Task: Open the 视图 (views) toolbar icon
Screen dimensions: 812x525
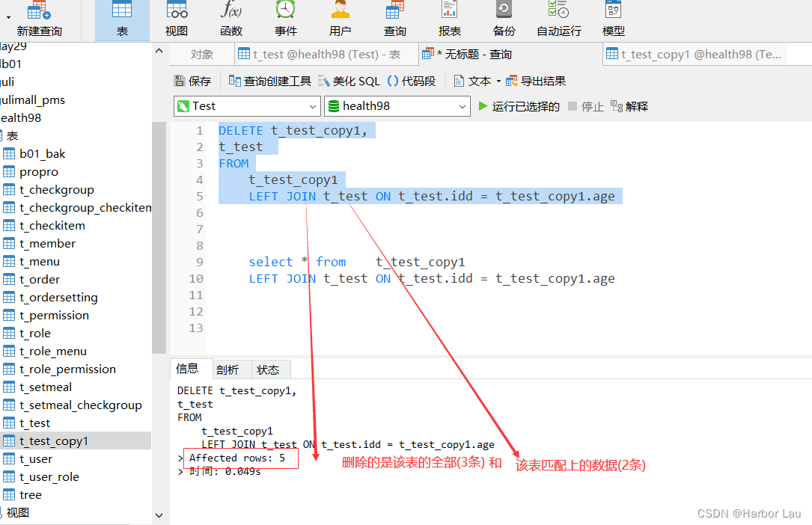Action: pyautogui.click(x=177, y=19)
